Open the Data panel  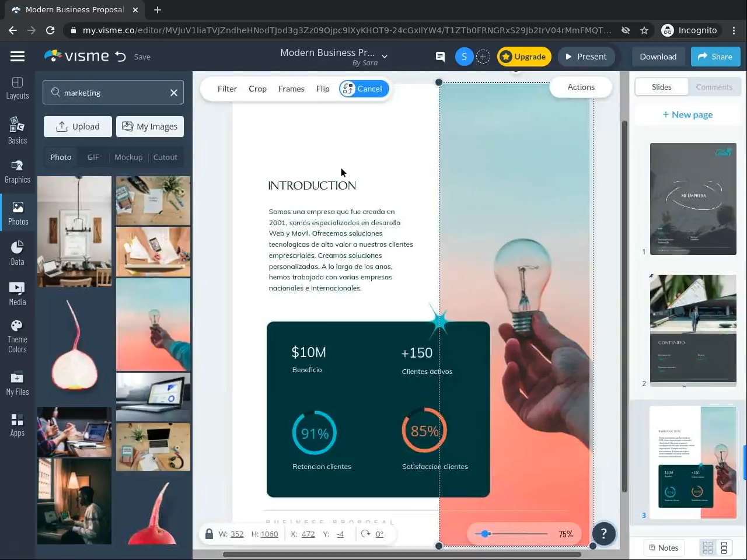(18, 253)
